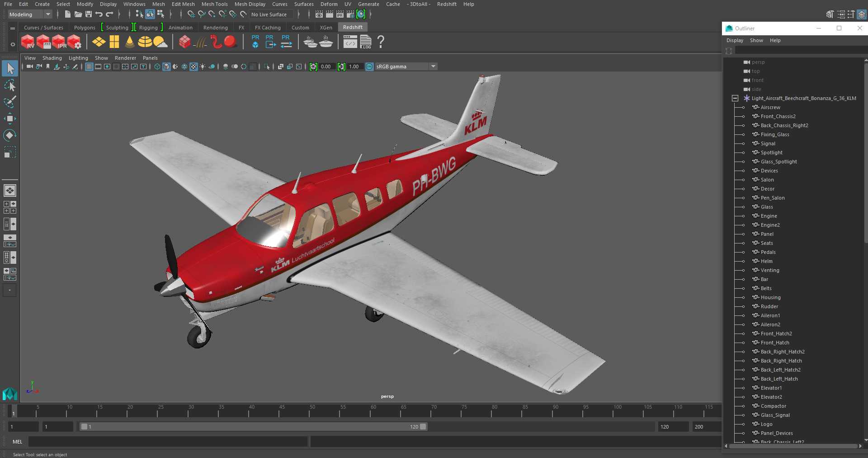Open viewport Renderer menu
The image size is (868, 458).
[x=125, y=58]
